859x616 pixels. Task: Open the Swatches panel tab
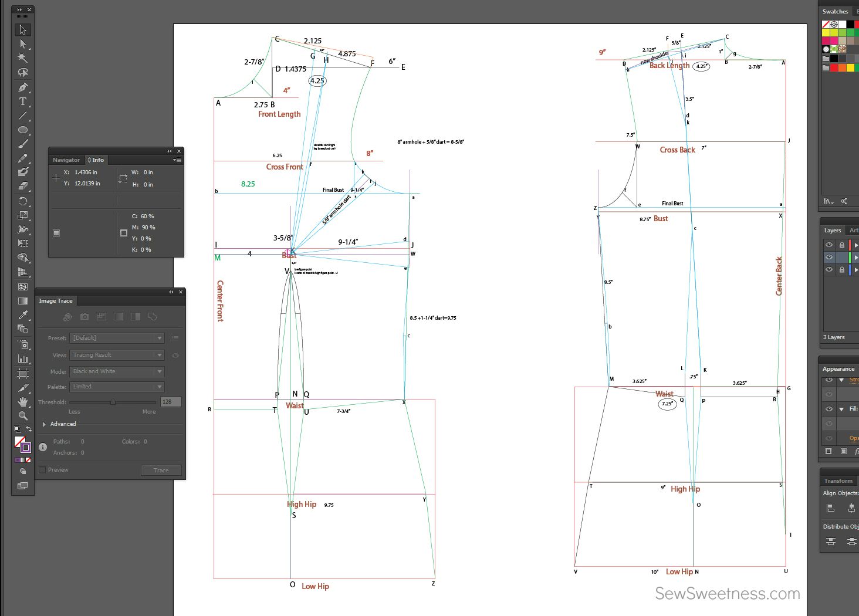pyautogui.click(x=835, y=12)
